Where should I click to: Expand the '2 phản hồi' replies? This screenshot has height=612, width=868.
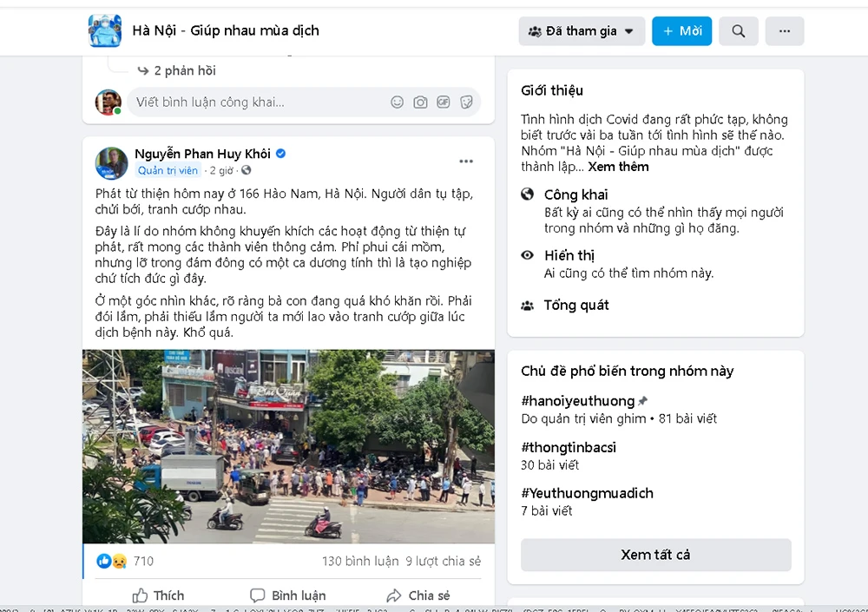coord(184,71)
